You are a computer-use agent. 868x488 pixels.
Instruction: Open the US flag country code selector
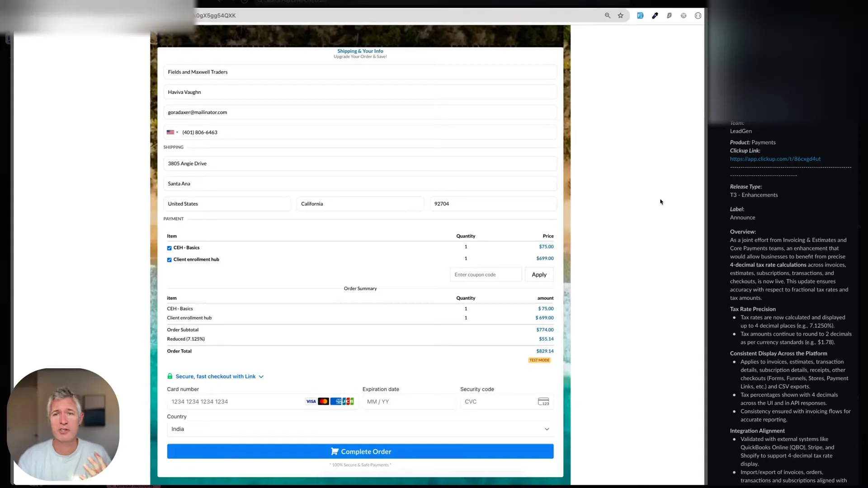tap(172, 132)
